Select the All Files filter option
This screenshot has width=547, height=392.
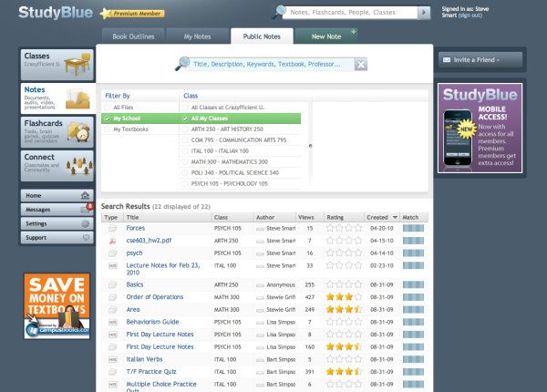(122, 107)
